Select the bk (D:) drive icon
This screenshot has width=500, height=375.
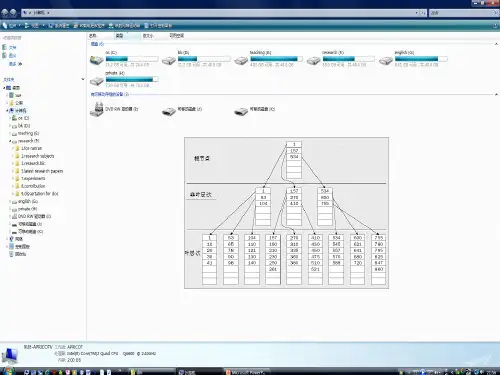click(x=169, y=60)
